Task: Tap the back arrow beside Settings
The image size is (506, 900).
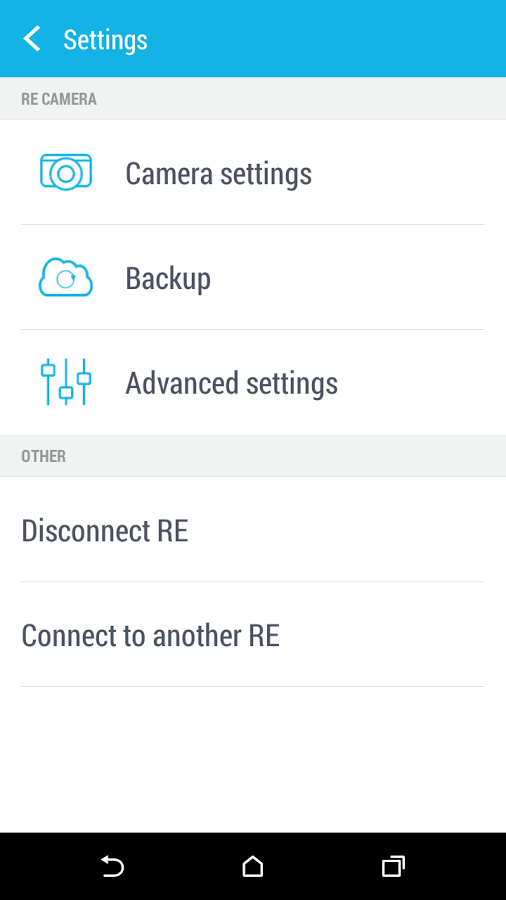Action: [32, 39]
